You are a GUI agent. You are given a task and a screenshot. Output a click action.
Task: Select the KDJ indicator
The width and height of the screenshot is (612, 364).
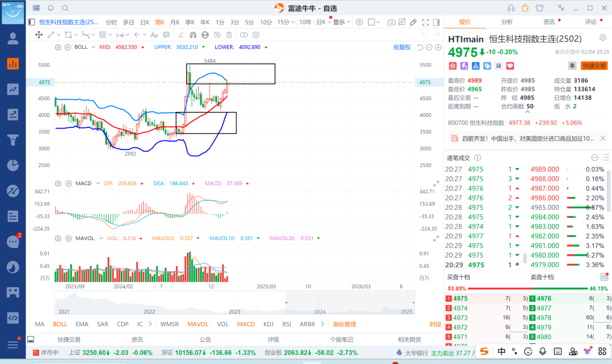click(268, 324)
